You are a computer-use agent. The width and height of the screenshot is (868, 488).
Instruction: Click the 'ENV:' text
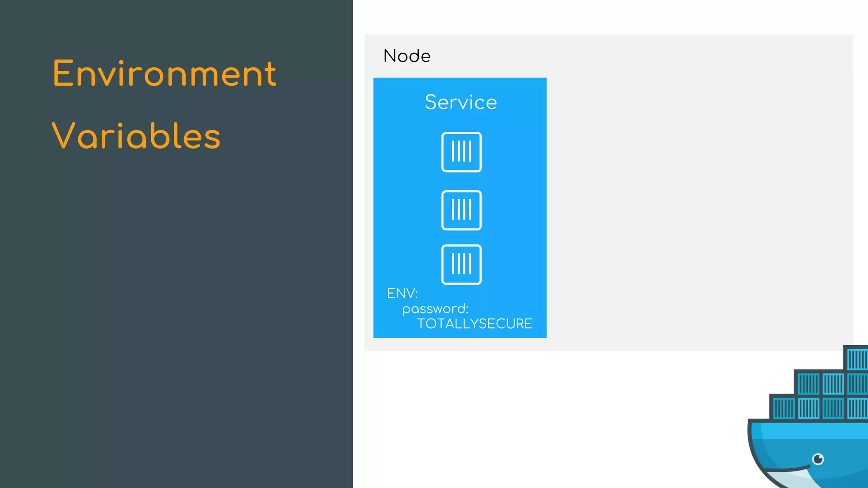tap(402, 293)
